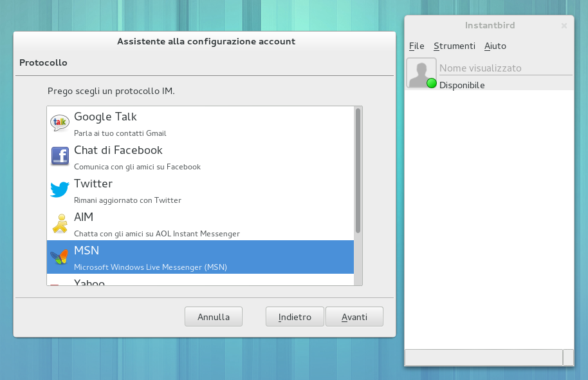
Task: Click 'Chatta con gli amici su AOL' description
Action: coord(157,234)
